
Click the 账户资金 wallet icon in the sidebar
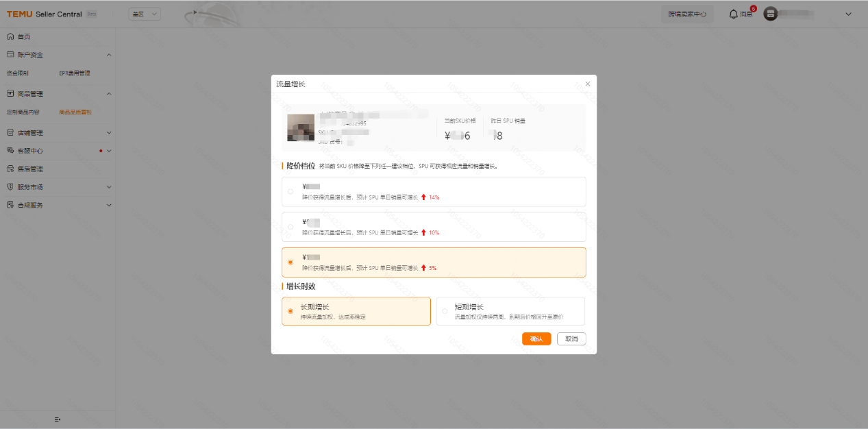tap(10, 55)
